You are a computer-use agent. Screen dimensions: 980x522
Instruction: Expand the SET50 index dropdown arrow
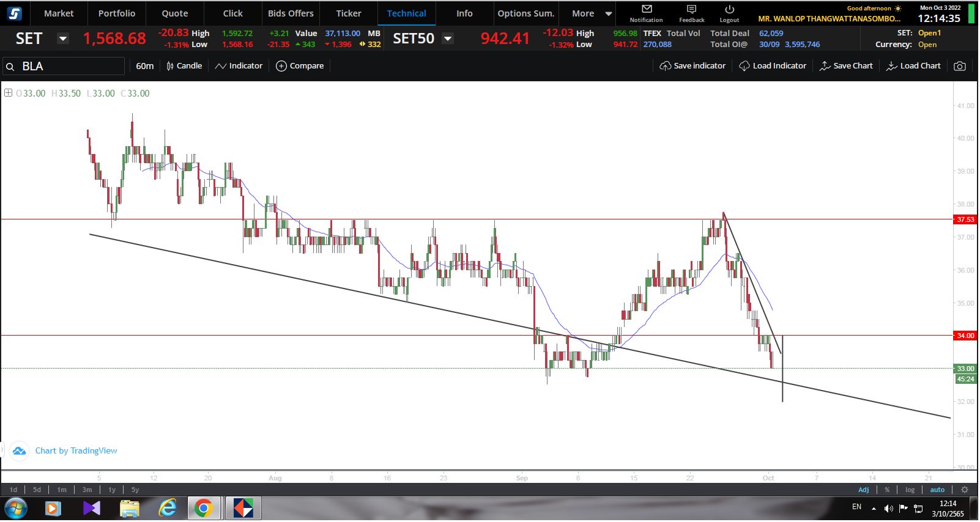click(x=448, y=39)
